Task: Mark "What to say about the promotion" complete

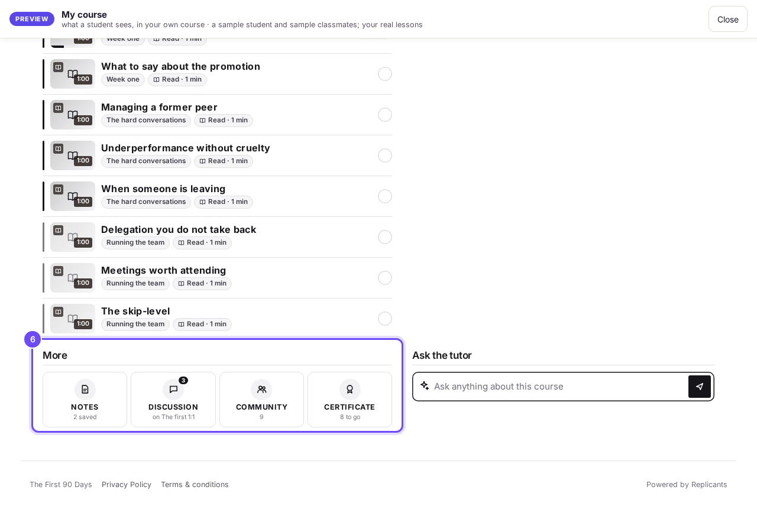Action: click(x=385, y=74)
